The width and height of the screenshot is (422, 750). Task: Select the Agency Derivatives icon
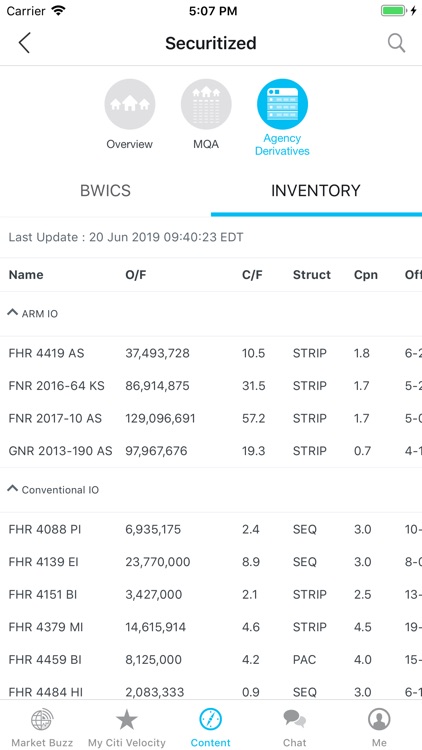pos(282,104)
